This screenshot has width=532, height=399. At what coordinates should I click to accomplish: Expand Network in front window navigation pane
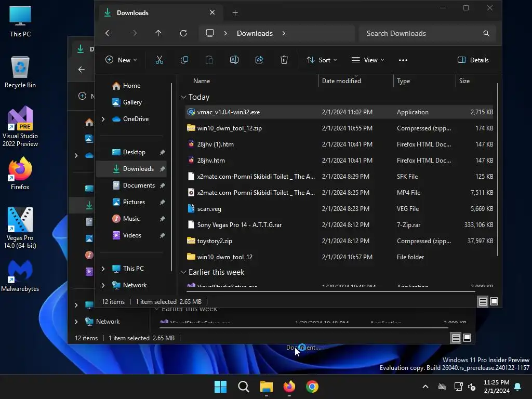[x=103, y=285]
